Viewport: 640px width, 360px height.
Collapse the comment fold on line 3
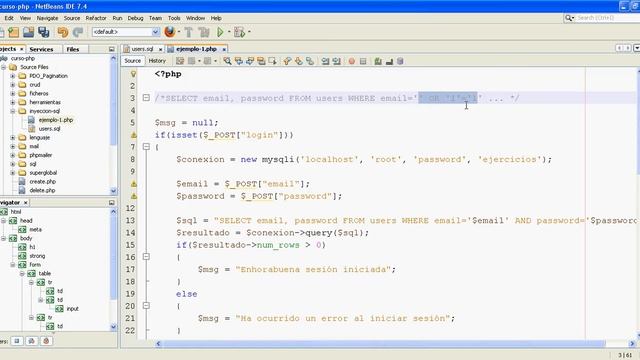(x=146, y=98)
